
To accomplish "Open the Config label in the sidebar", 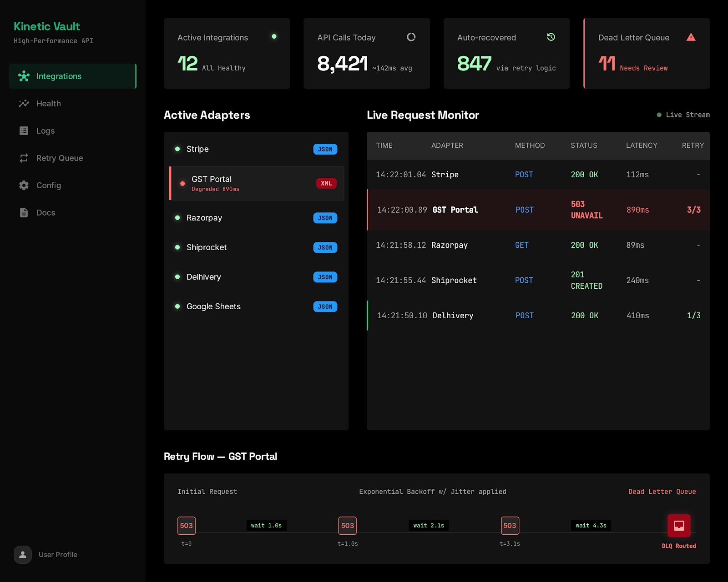I will pos(49,186).
